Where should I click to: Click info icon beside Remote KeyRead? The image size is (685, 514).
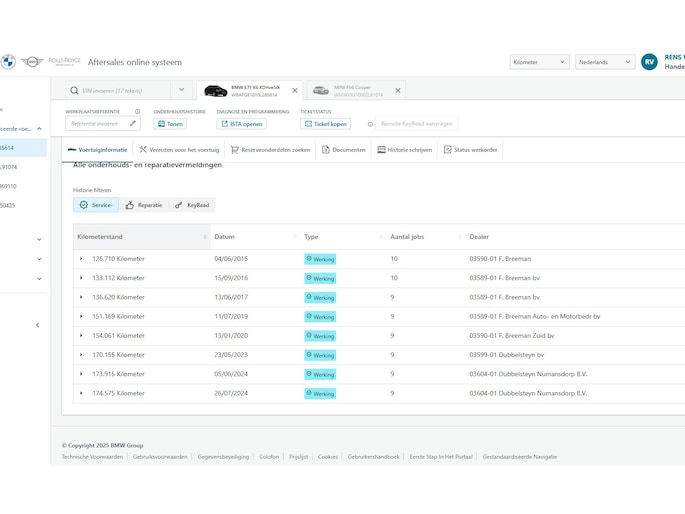click(370, 124)
